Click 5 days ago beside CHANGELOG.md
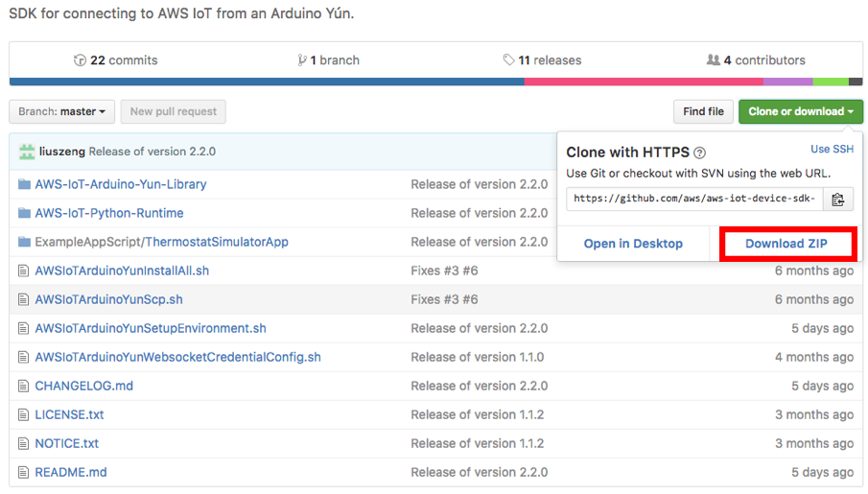 (x=823, y=386)
